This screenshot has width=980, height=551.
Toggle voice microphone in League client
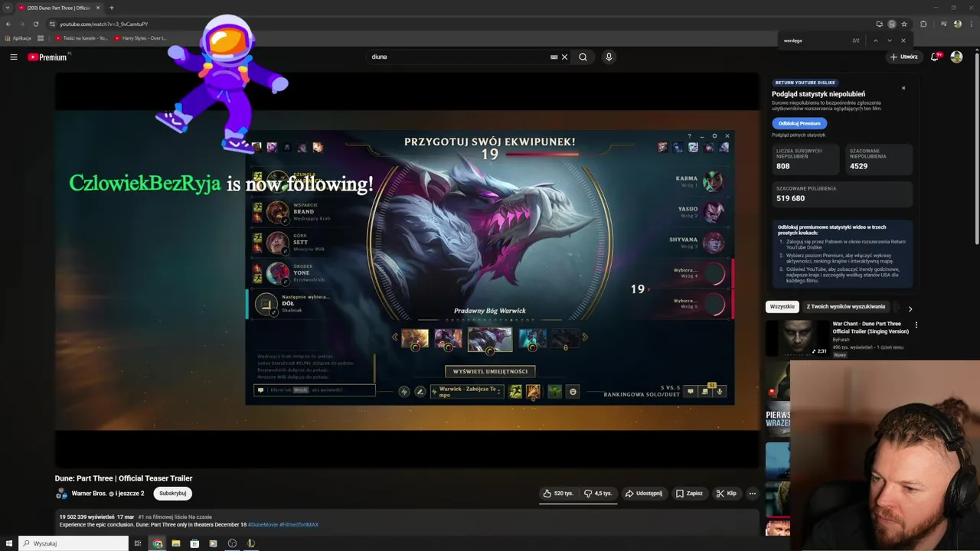(x=719, y=392)
